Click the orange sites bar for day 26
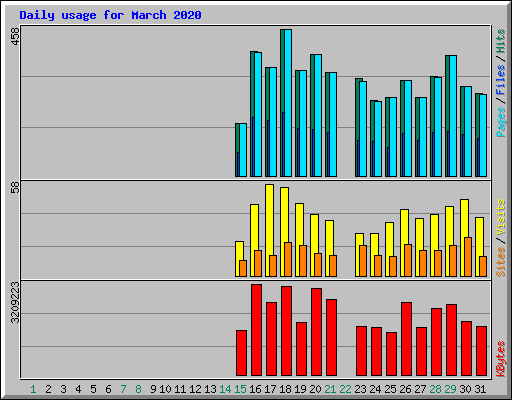Screen dimensions: 512x400 408,260
